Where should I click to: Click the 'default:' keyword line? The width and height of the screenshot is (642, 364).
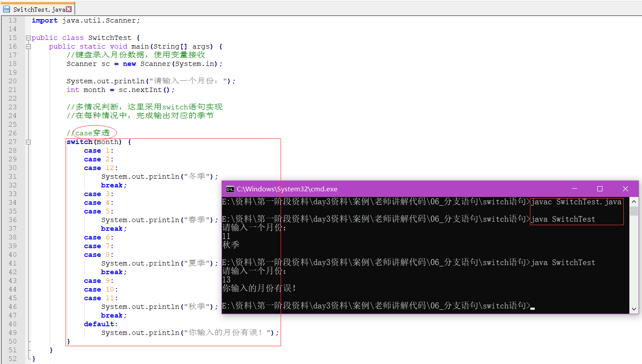tap(101, 324)
